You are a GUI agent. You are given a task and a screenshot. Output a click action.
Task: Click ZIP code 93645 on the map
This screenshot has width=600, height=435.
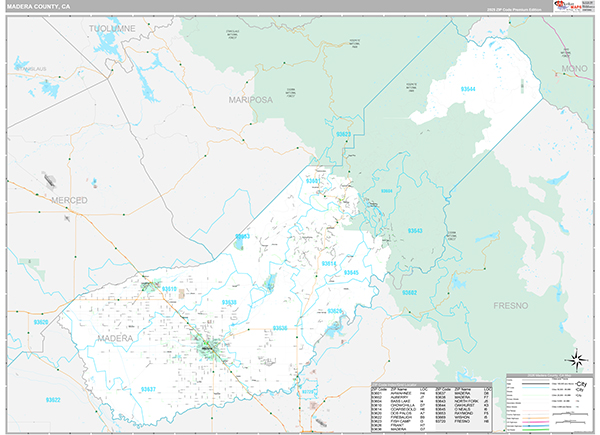pos(351,272)
